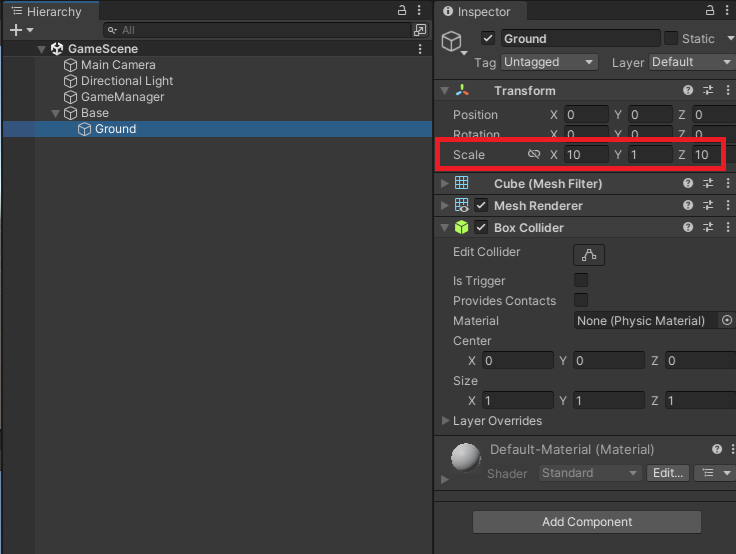The image size is (736, 554).
Task: Click the Add Component button
Action: (x=587, y=522)
